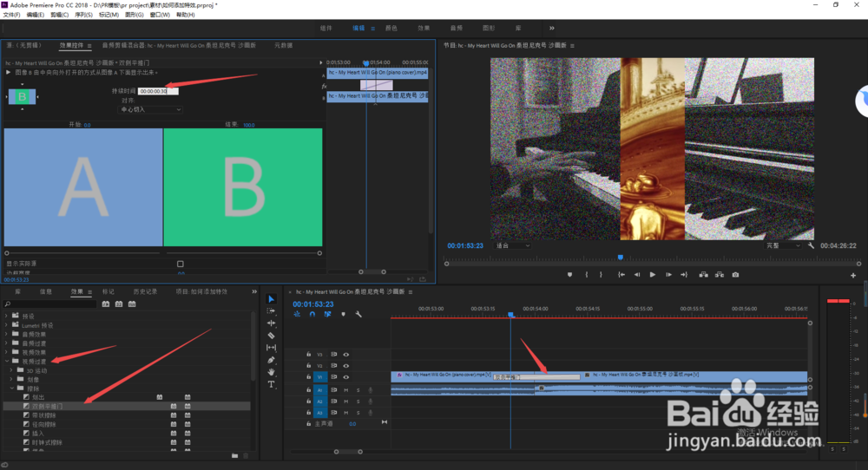Enable the show actual sources checkbox

pyautogui.click(x=180, y=264)
